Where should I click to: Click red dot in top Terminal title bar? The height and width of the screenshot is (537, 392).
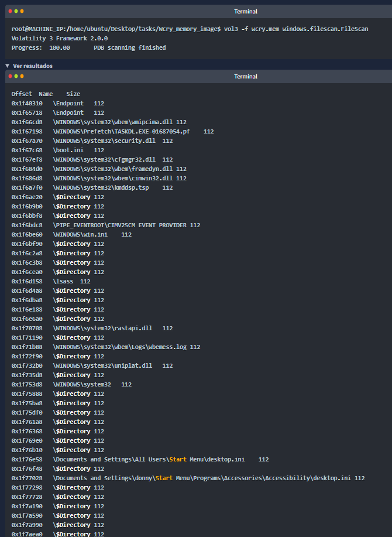point(11,11)
